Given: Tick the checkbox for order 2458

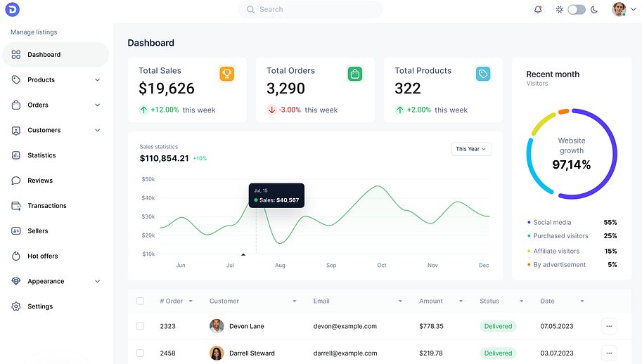Looking at the screenshot, I should tap(141, 353).
